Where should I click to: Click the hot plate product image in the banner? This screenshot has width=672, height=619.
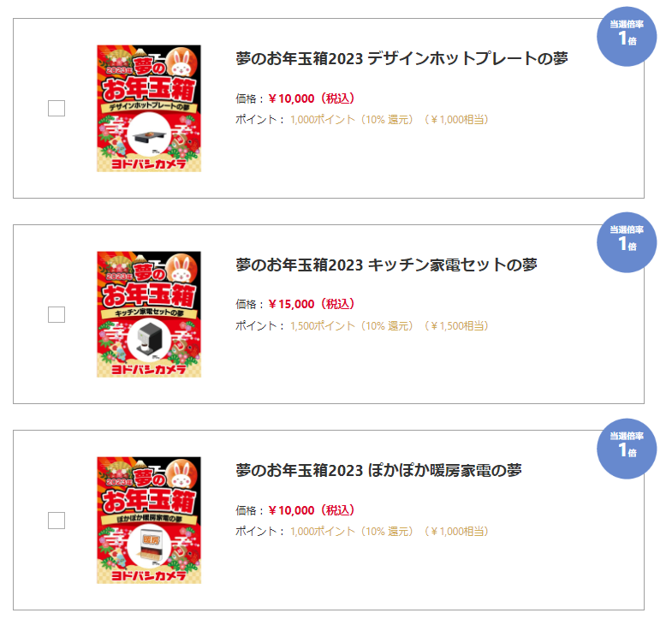149,135
